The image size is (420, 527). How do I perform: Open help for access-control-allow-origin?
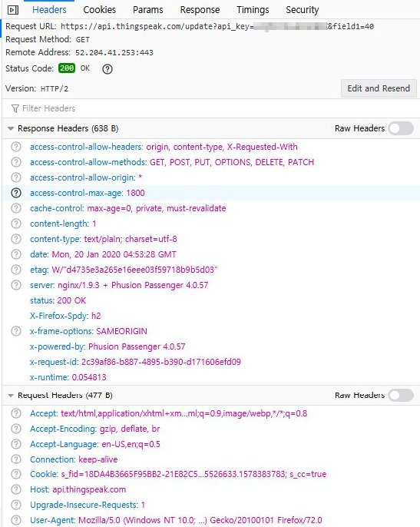coord(16,177)
